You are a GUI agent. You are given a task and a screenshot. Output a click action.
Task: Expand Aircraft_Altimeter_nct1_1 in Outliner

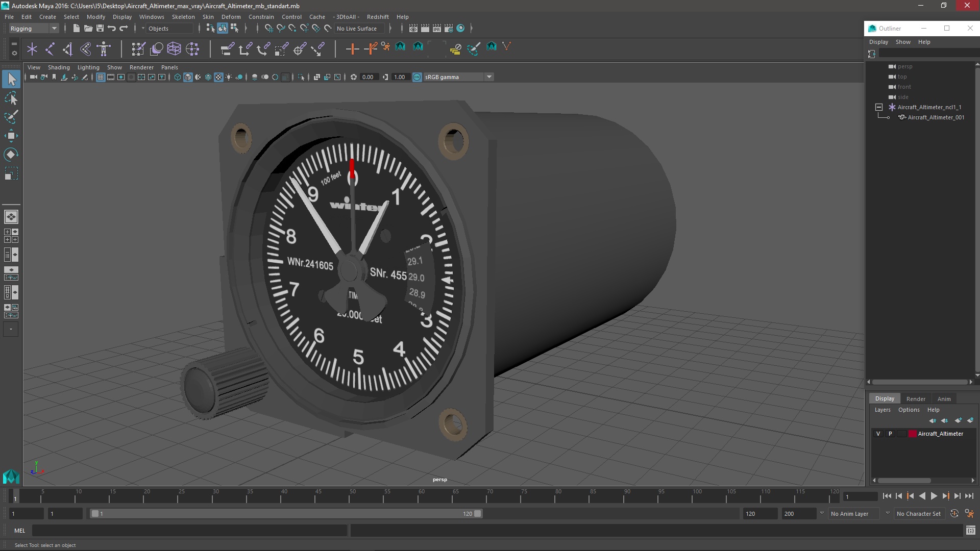coord(879,107)
